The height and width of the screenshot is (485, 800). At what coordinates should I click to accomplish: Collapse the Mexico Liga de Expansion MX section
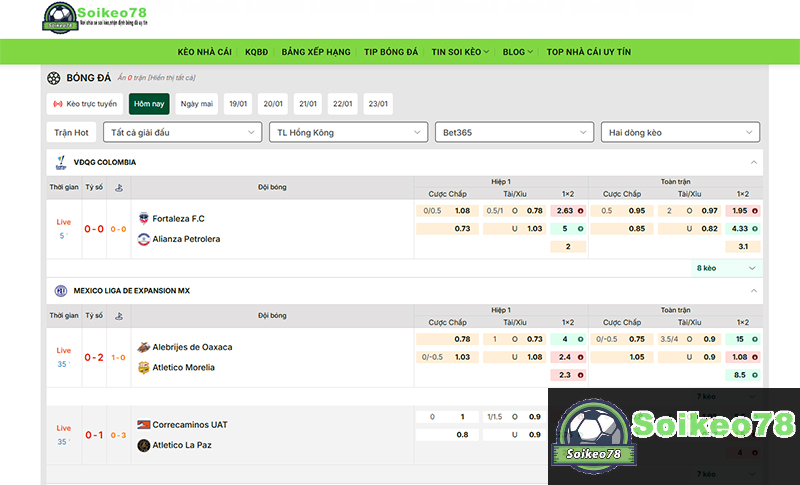point(752,290)
